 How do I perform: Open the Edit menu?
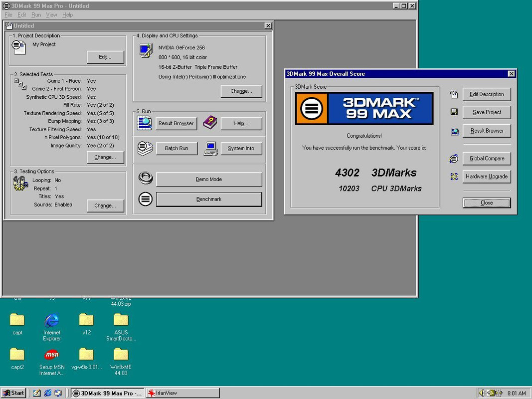point(22,15)
